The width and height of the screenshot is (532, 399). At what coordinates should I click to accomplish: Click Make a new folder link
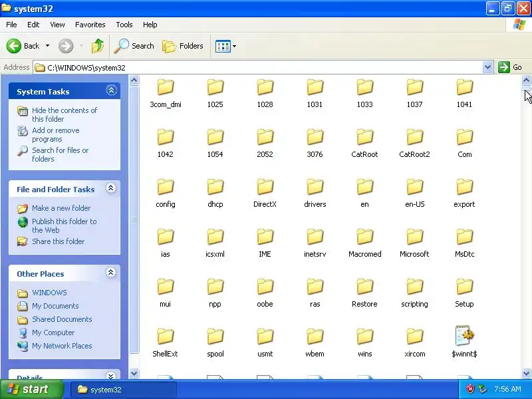(61, 208)
